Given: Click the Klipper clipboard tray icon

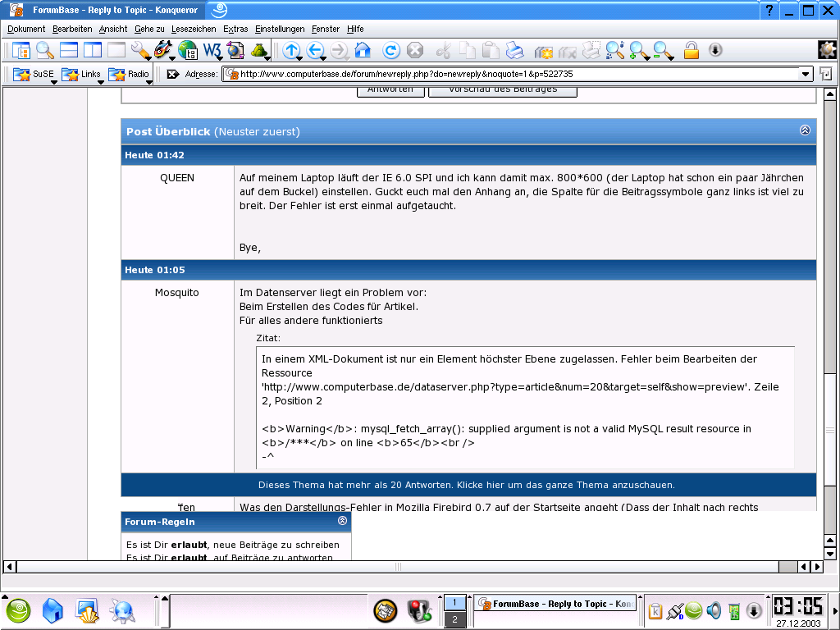Looking at the screenshot, I should point(655,610).
